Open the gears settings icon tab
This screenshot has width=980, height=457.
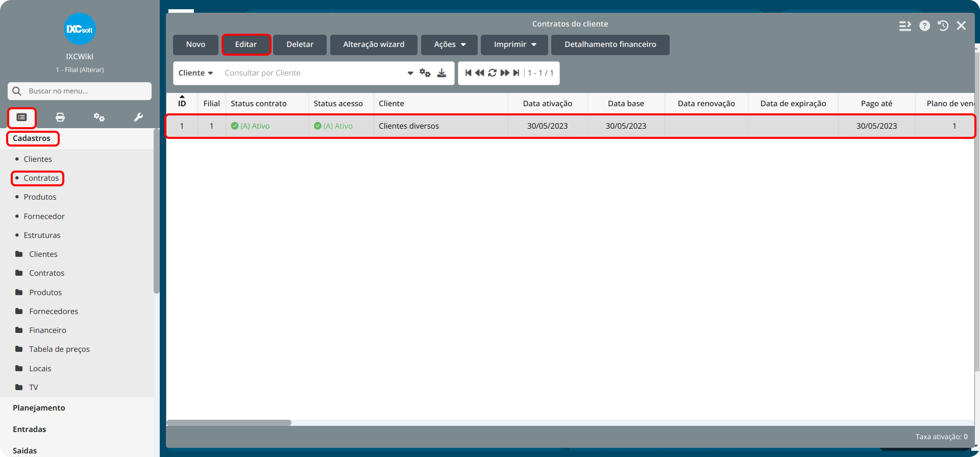point(99,117)
